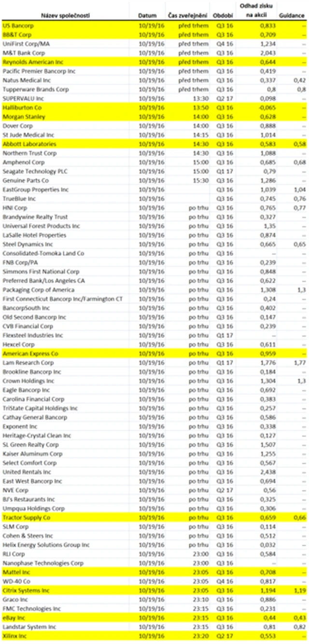Select the 'Dover Corp' cell
Screen dimensions: 309x644
coord(65,125)
